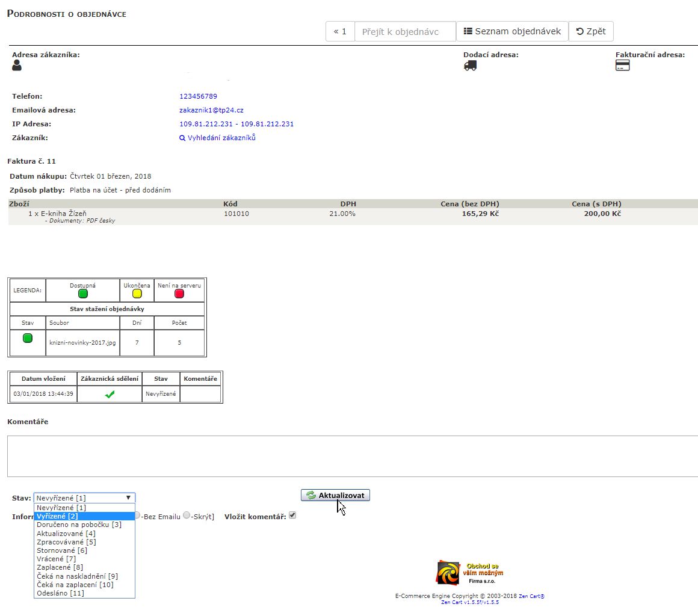The width and height of the screenshot is (698, 616).
Task: Click the yellow Ukončena legend indicator
Action: [x=137, y=294]
